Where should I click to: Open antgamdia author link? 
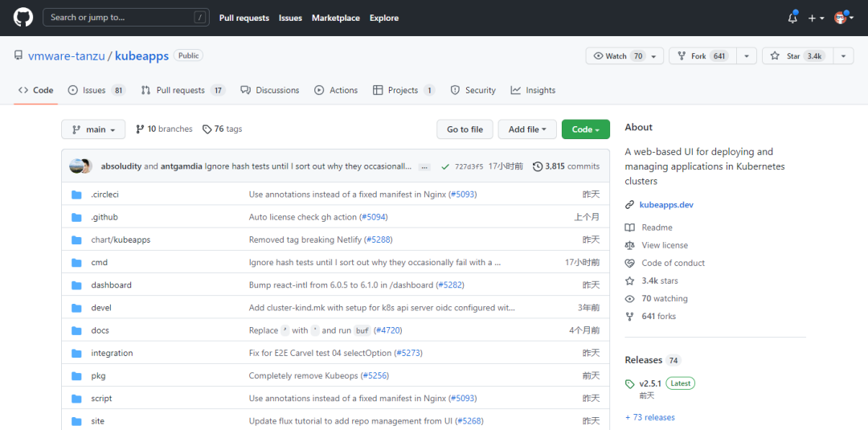(181, 166)
